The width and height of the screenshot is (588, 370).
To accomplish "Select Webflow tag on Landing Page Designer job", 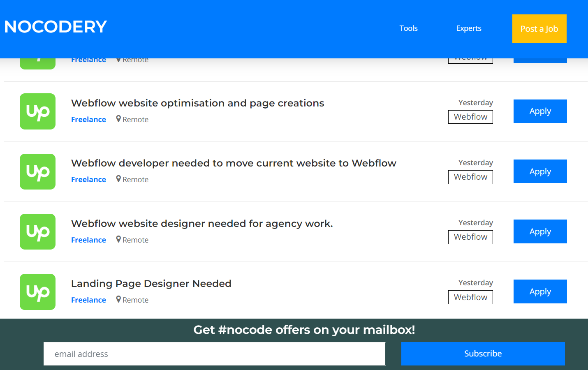I will [470, 297].
